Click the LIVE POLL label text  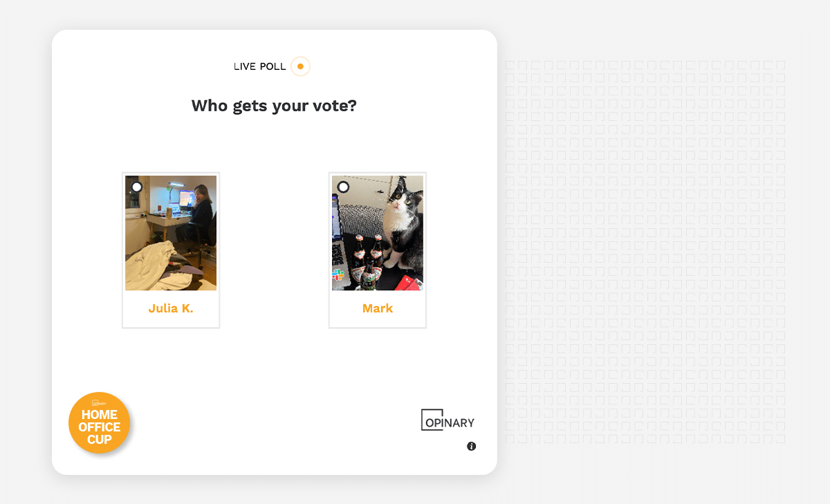[x=260, y=67]
